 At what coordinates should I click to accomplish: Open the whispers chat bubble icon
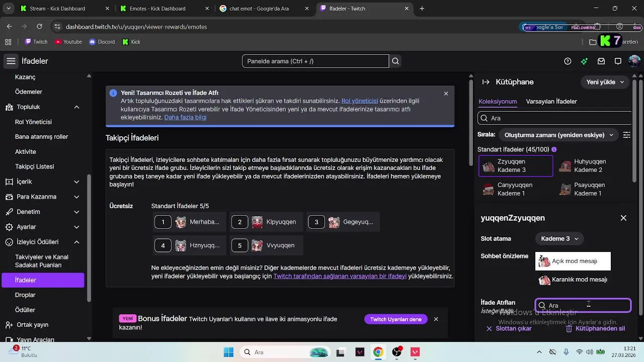coord(618,61)
